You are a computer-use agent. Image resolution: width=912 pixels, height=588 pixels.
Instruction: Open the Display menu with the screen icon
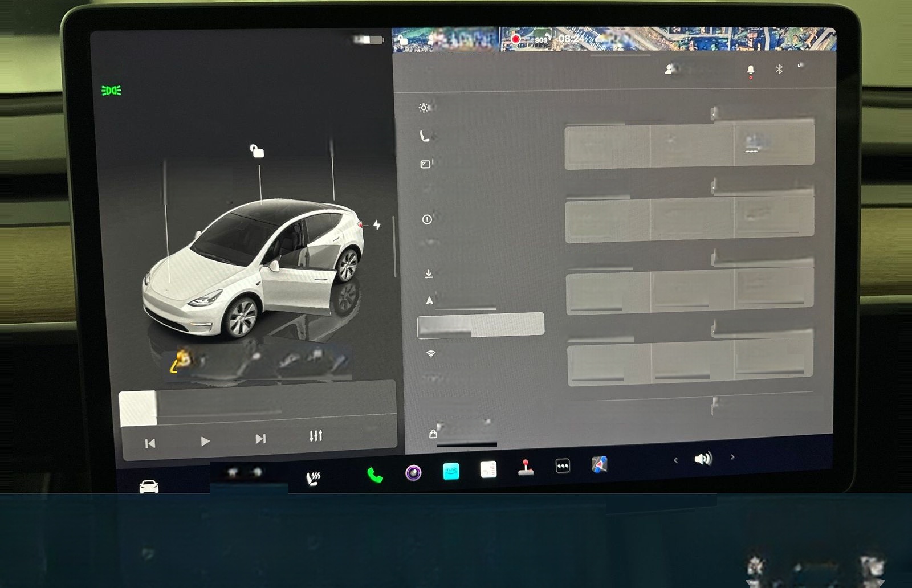425,164
